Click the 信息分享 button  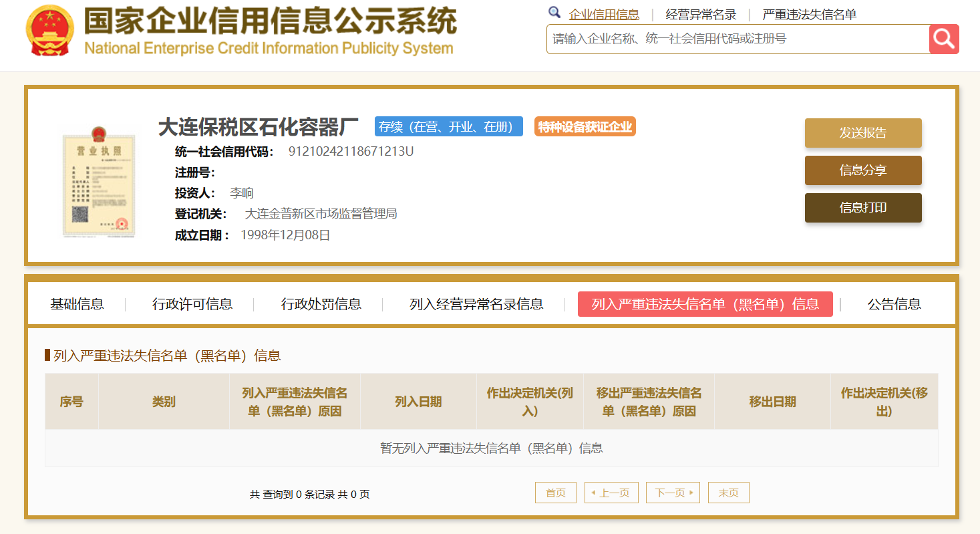pos(863,170)
